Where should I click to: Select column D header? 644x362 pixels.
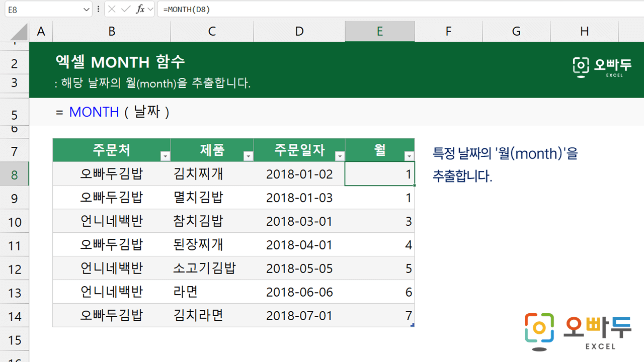[299, 31]
